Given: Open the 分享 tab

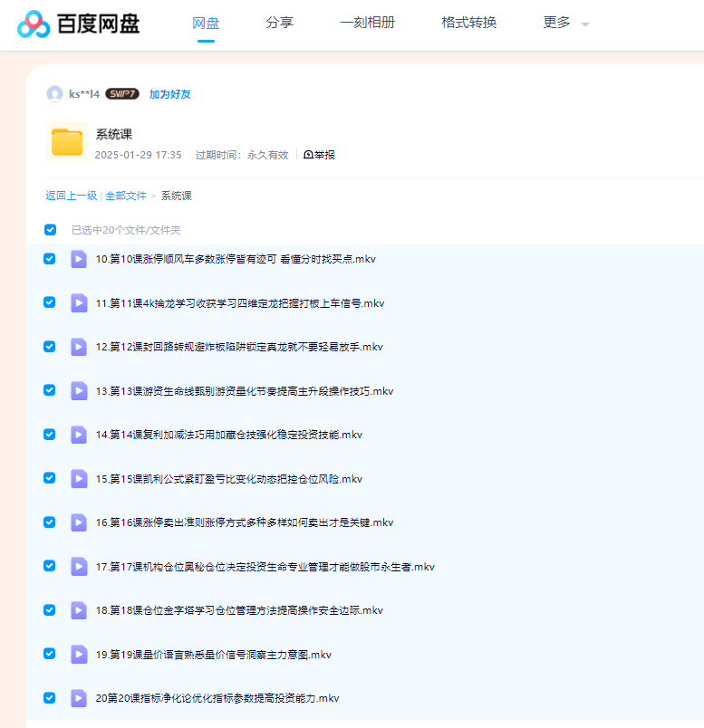Looking at the screenshot, I should (280, 23).
